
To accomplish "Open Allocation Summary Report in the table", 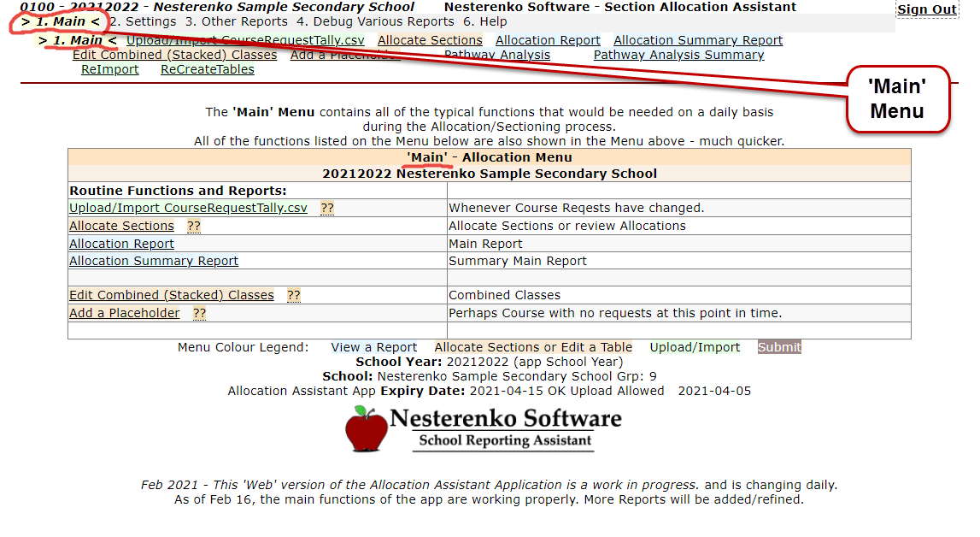I will [154, 262].
